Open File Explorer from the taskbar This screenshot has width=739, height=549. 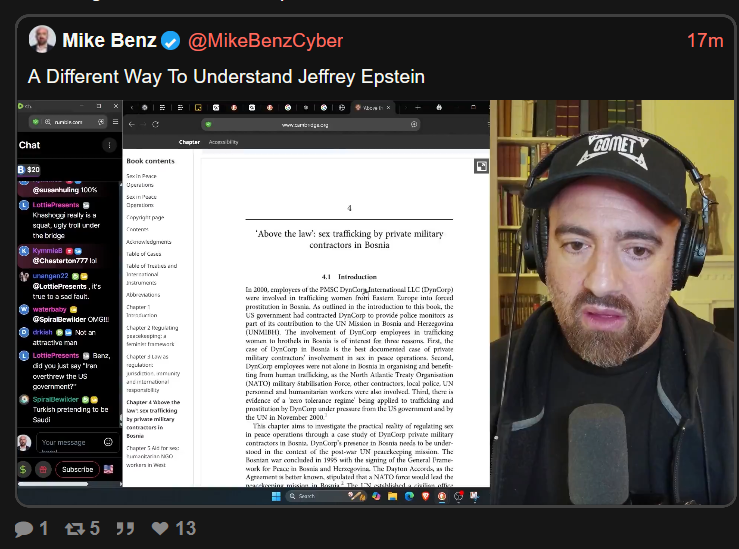click(x=392, y=496)
